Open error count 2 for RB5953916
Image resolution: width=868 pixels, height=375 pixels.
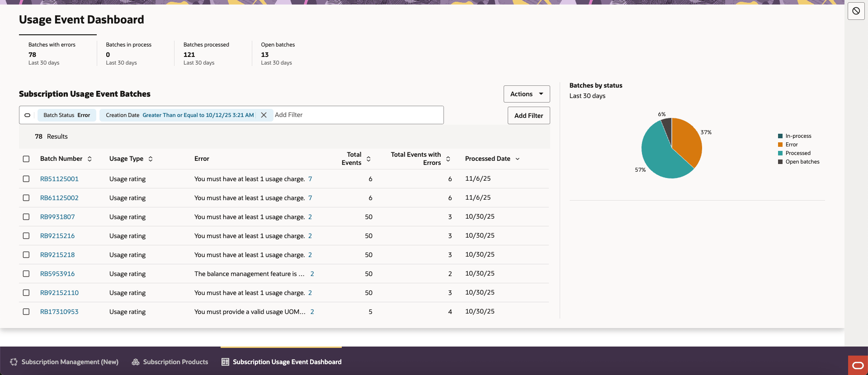pyautogui.click(x=312, y=274)
